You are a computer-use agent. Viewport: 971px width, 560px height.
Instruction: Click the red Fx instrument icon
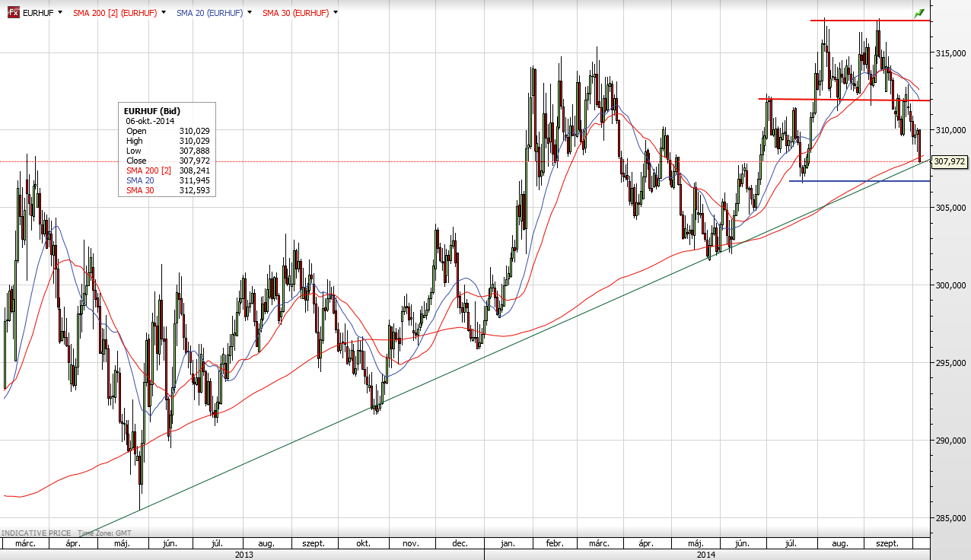click(x=14, y=12)
